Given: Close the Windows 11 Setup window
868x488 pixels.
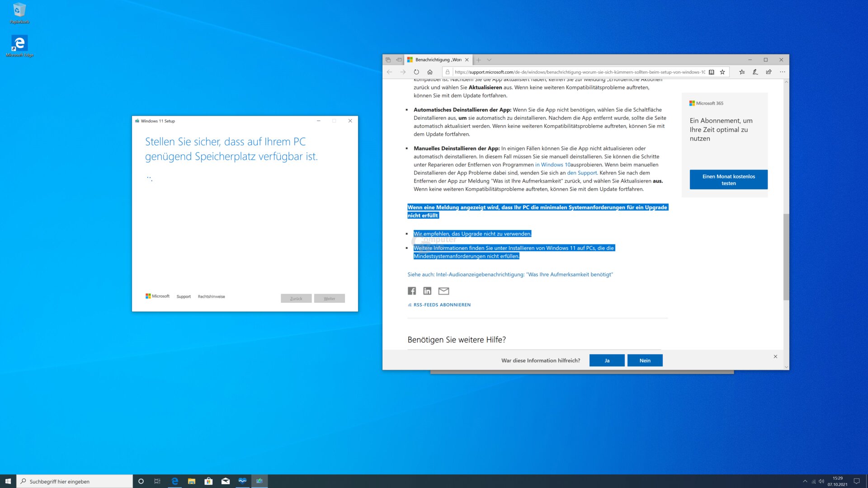Looking at the screenshot, I should [x=350, y=121].
